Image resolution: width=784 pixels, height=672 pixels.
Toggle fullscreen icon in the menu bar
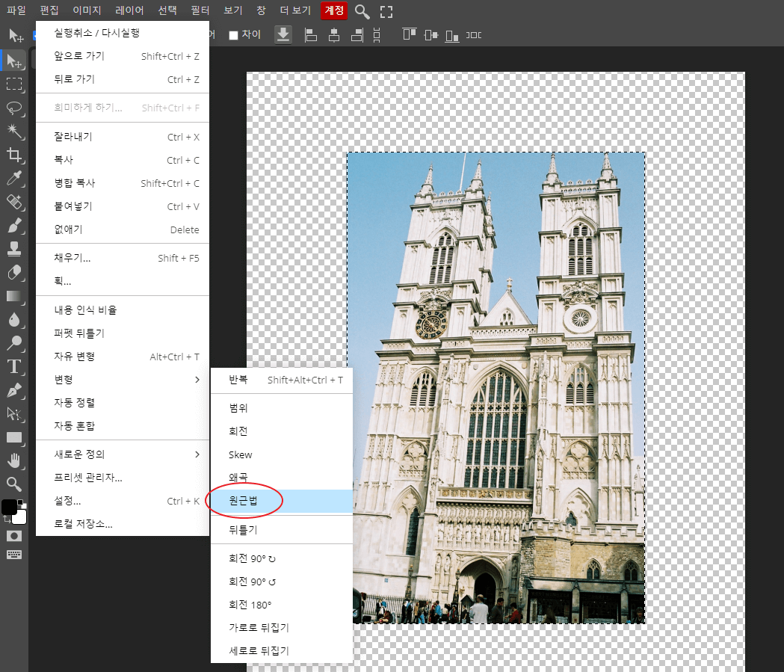(x=386, y=11)
